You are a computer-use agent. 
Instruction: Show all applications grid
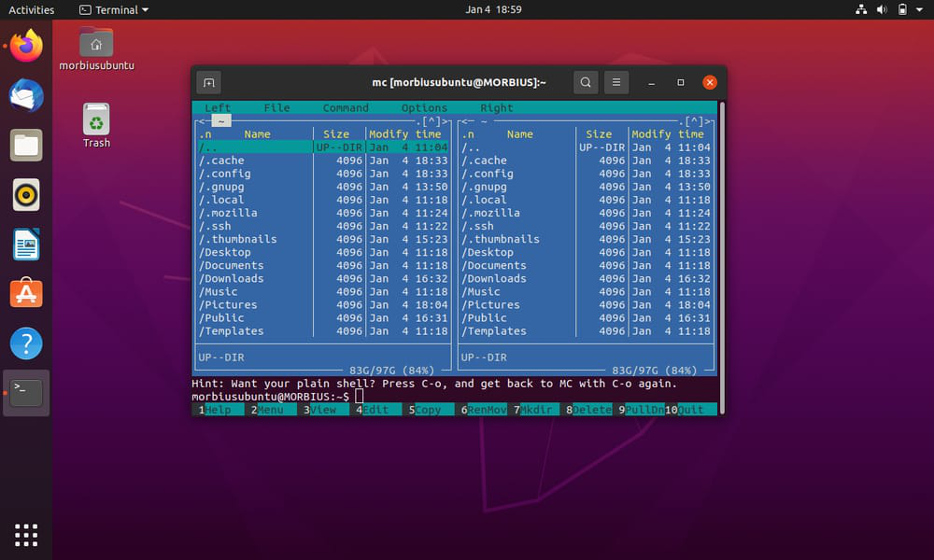click(x=26, y=535)
